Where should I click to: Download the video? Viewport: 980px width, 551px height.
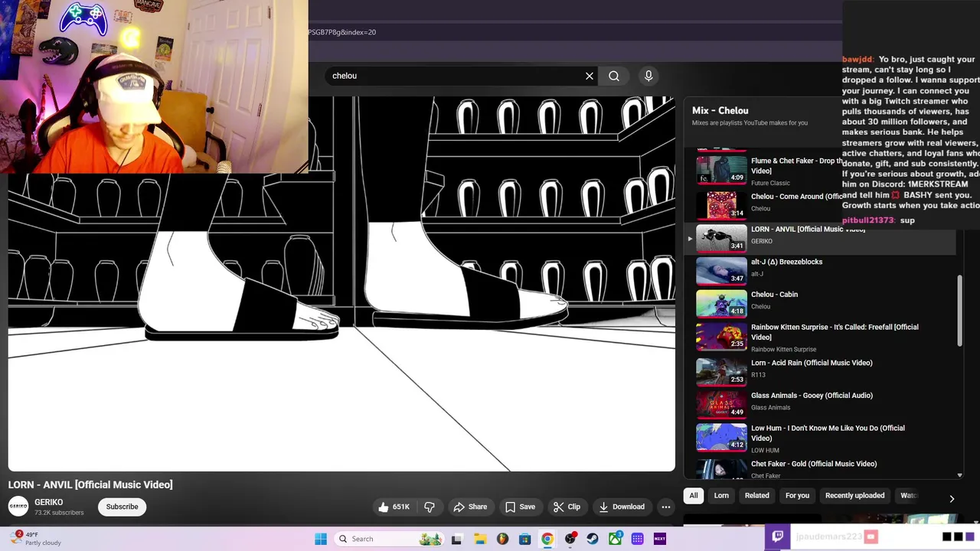tap(622, 507)
